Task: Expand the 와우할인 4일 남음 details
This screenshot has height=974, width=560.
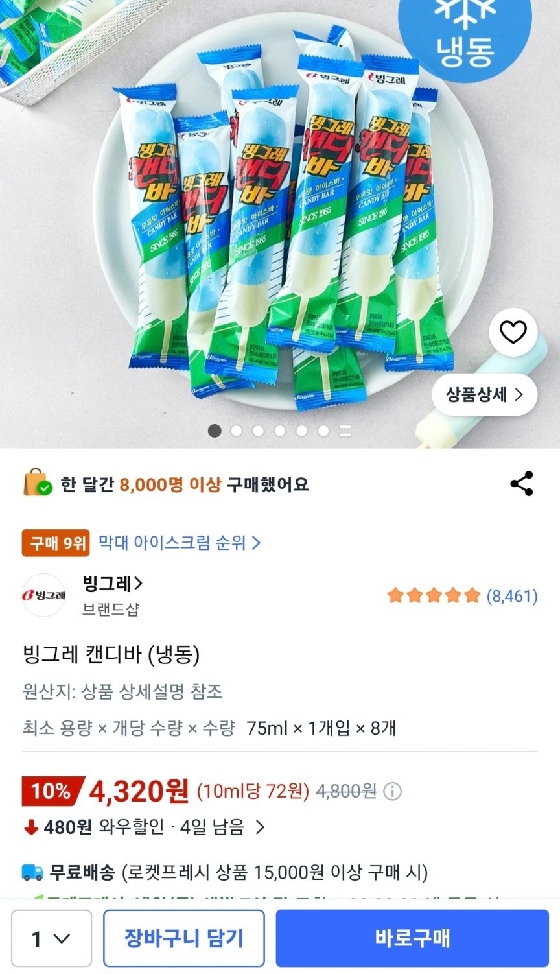Action: [x=260, y=827]
